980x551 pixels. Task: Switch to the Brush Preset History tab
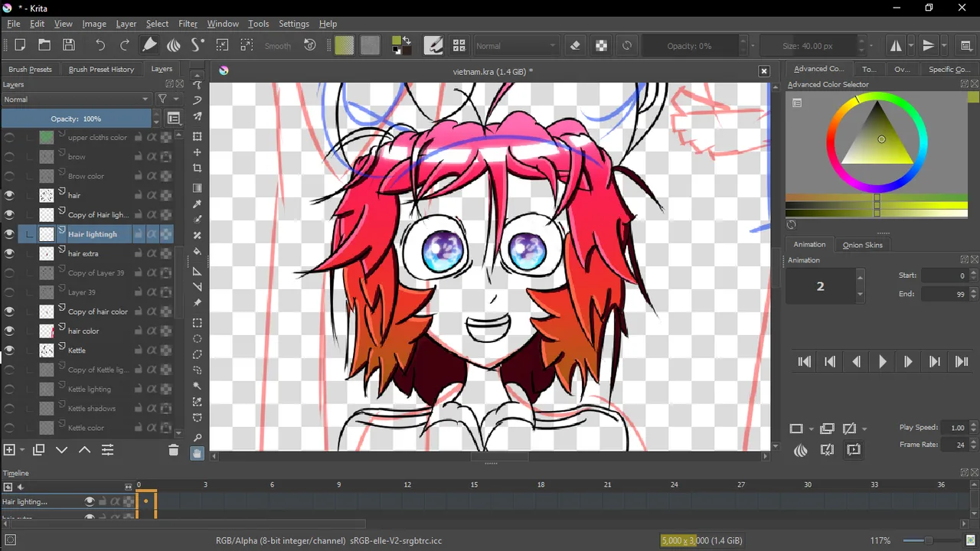point(101,69)
